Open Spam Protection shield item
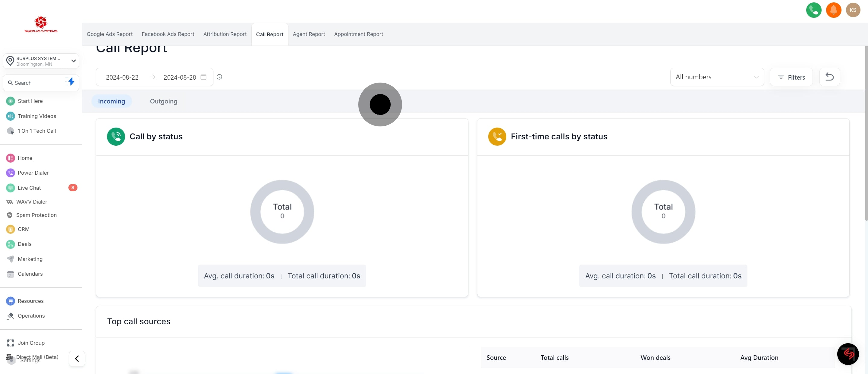 tap(36, 215)
